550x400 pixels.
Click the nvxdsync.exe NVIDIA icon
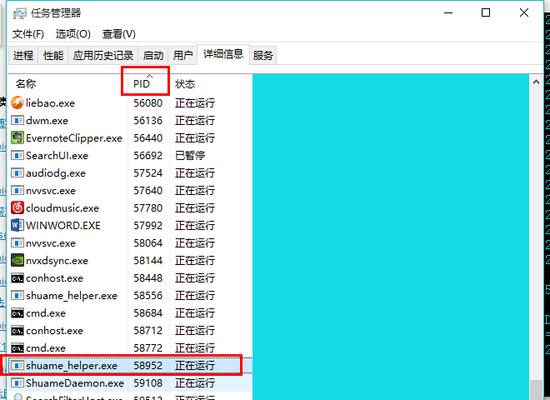17,260
